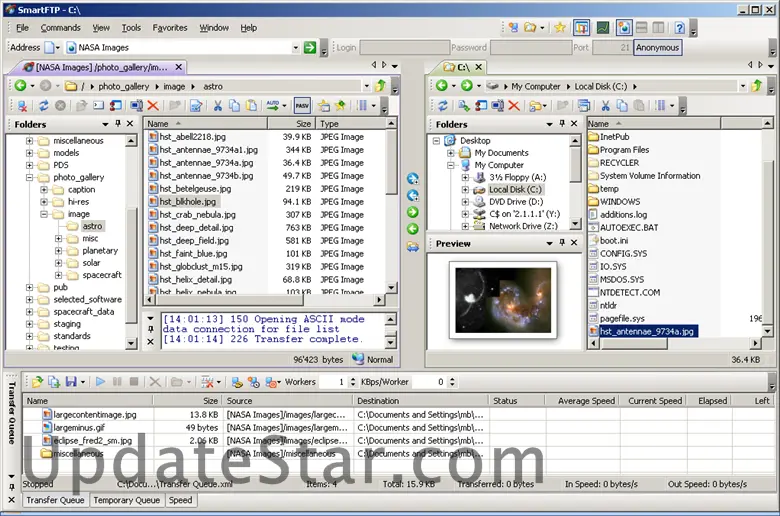Screen dimensions: 780x516
Task: Toggle the PASV passive mode button
Action: click(302, 105)
